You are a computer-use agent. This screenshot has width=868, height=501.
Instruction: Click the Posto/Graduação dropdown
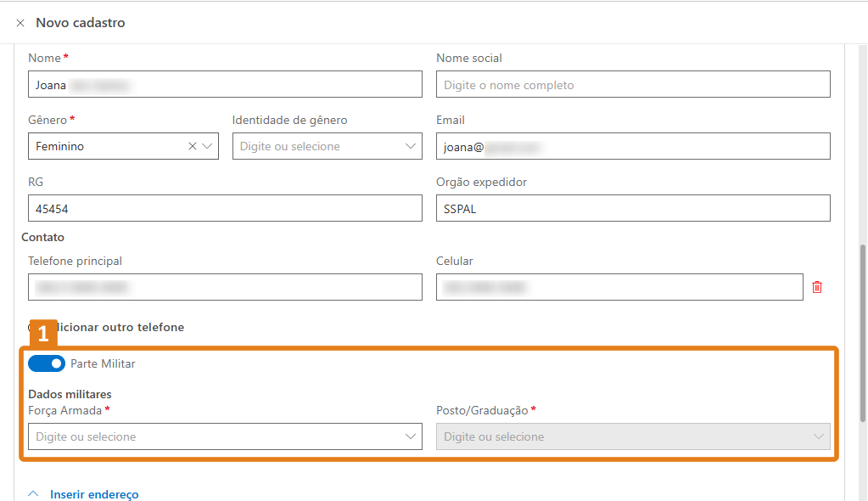[x=632, y=436]
